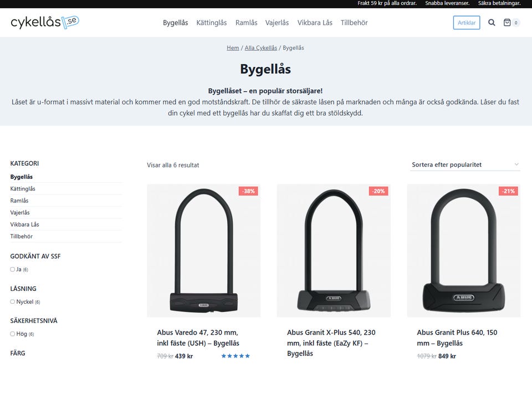Viewport: 532px width, 415px height.
Task: Enable the Godkänt av SSF Ja checkbox
Action: click(13, 269)
